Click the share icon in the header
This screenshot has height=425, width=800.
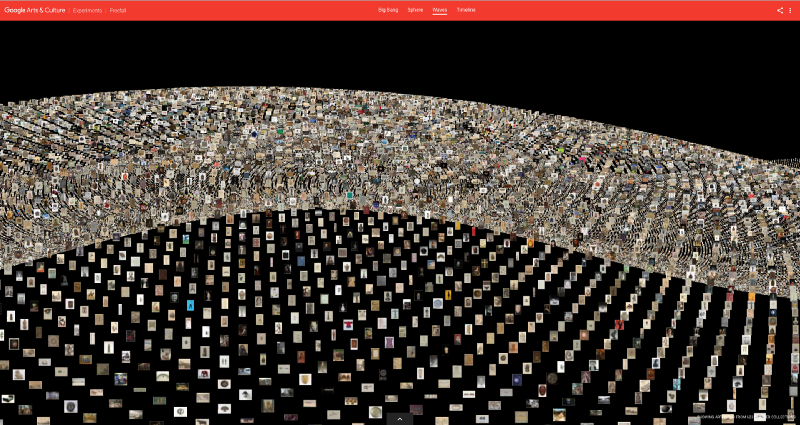tap(780, 10)
